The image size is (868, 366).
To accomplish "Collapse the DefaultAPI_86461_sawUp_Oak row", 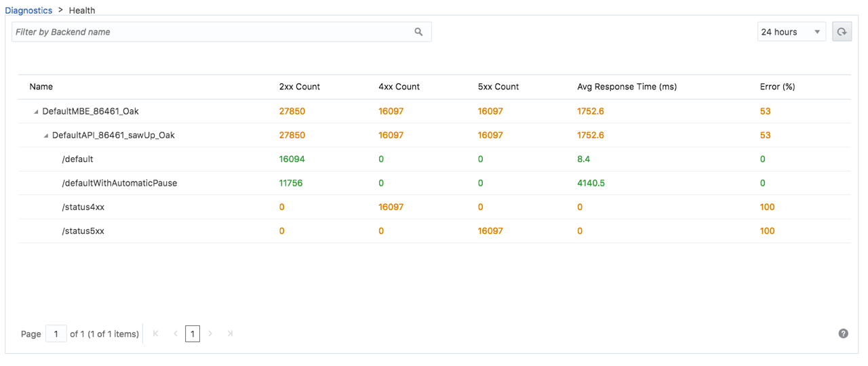I will 46,136.
